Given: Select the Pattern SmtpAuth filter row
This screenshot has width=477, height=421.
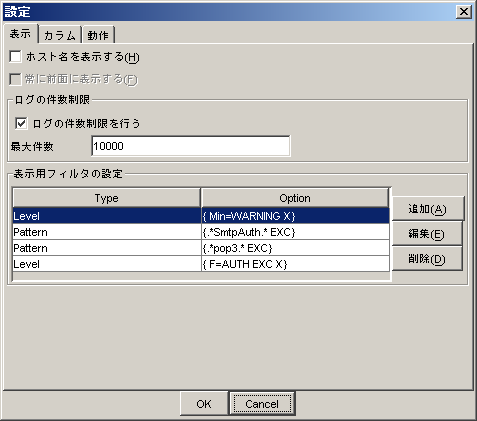Looking at the screenshot, I should pyautogui.click(x=201, y=232).
